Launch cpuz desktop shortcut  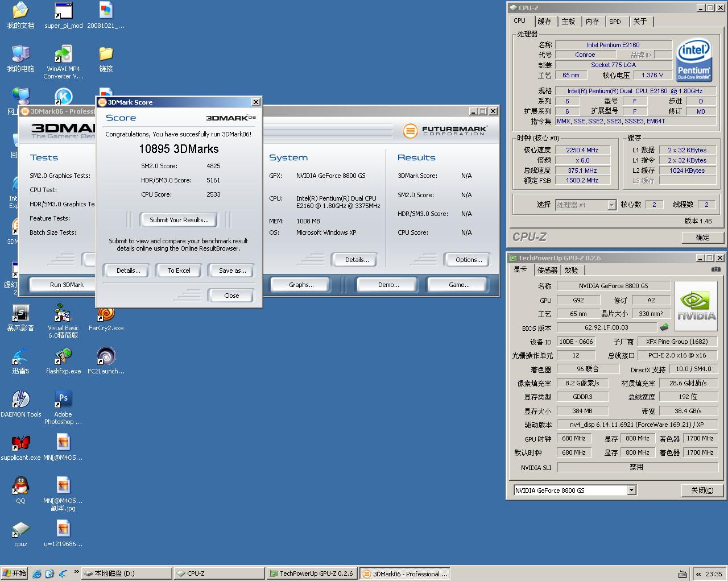(20, 534)
